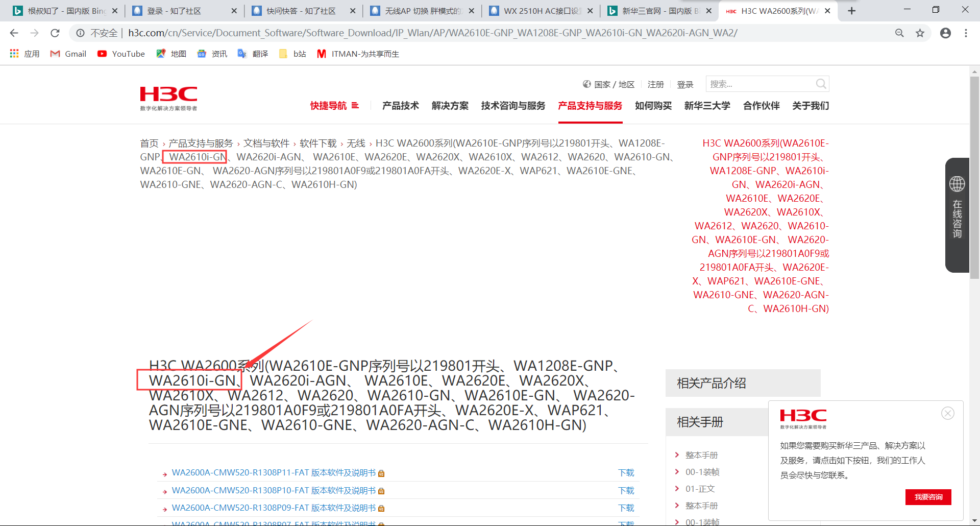Click the browser address bar URL
Viewport: 980px width, 526px height.
[433, 33]
